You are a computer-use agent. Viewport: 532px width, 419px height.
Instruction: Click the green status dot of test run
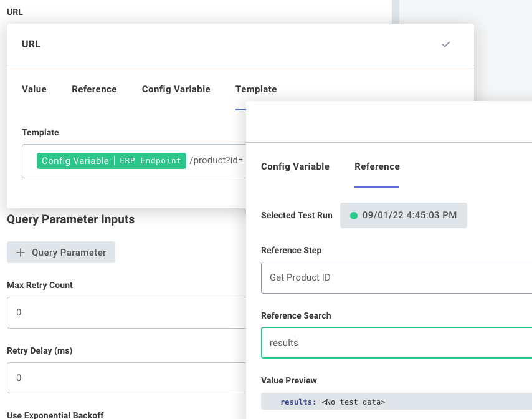click(x=354, y=216)
